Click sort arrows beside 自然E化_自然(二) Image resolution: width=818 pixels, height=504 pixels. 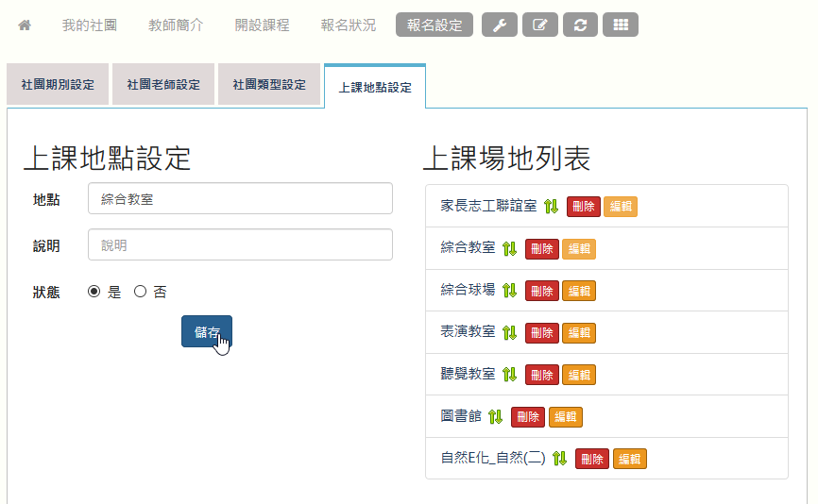click(560, 459)
